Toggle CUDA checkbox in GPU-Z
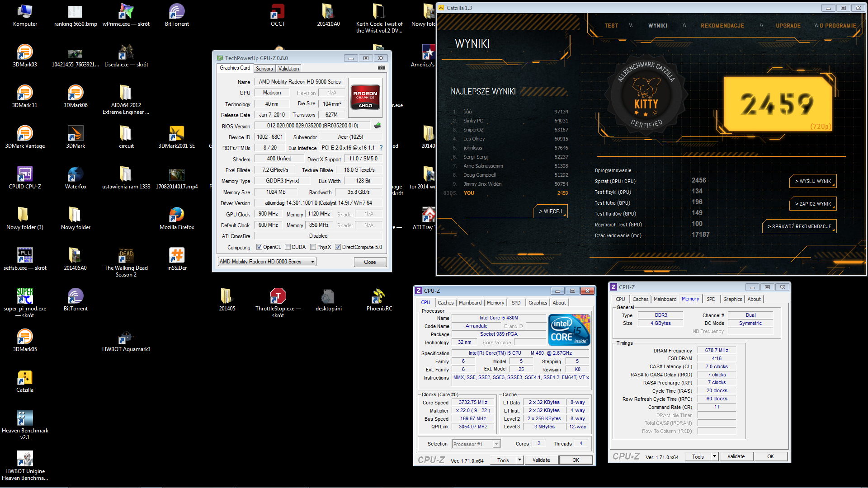 (x=288, y=247)
